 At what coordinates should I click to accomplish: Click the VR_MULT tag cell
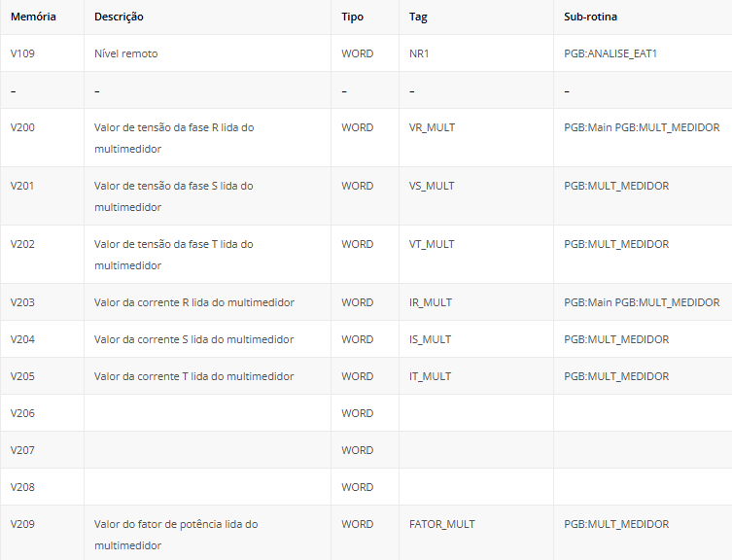432,127
